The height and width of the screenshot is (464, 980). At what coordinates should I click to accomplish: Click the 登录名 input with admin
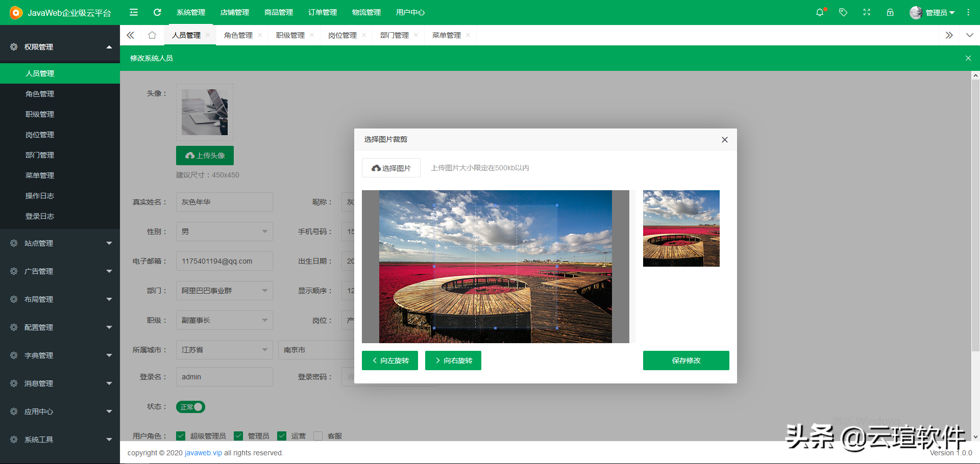click(225, 377)
